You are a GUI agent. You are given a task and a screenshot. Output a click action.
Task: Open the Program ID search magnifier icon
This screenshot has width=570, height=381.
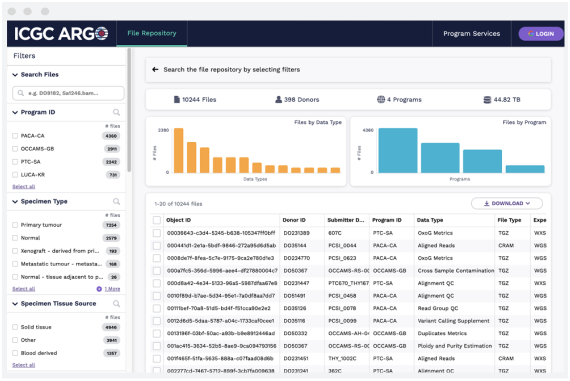116,112
